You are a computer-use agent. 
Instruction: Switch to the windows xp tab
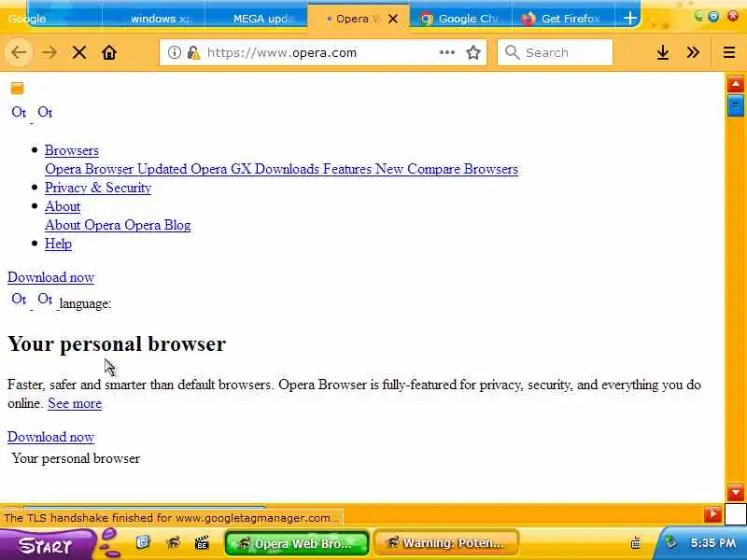pyautogui.click(x=154, y=19)
